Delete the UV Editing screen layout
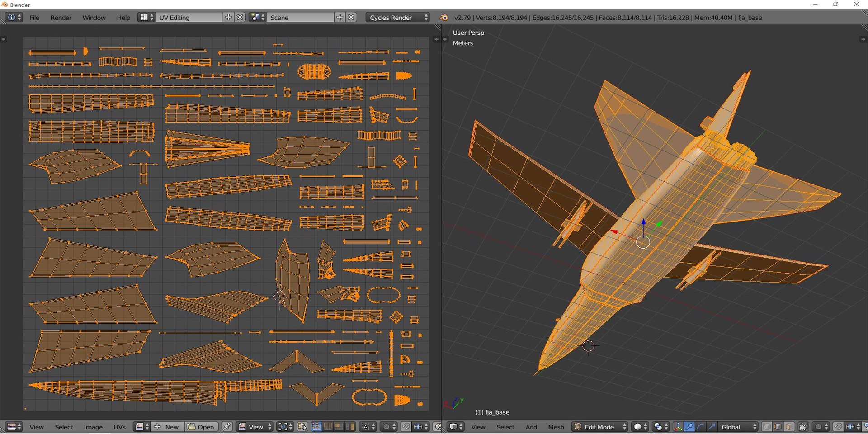This screenshot has height=434, width=868. pyautogui.click(x=240, y=17)
